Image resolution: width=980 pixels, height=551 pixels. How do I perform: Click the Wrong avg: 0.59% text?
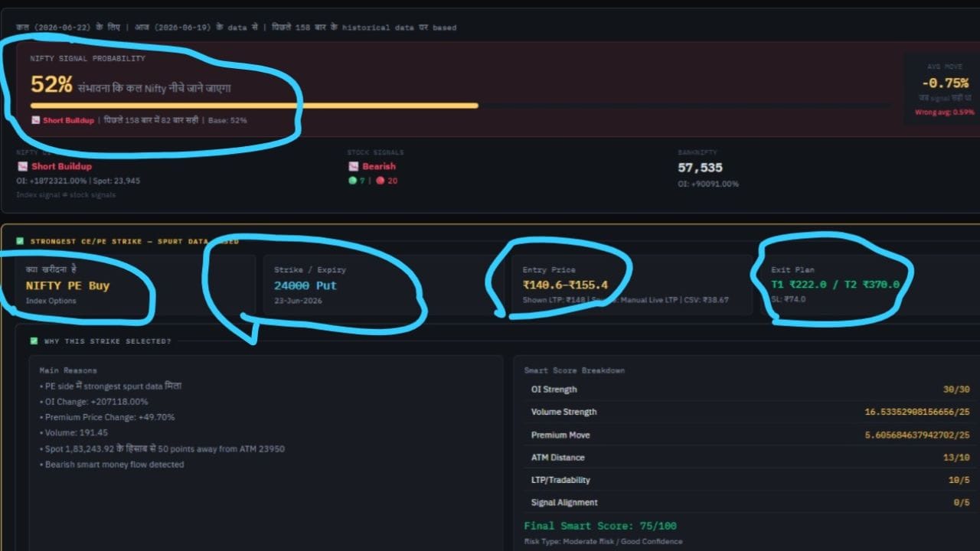click(x=945, y=112)
